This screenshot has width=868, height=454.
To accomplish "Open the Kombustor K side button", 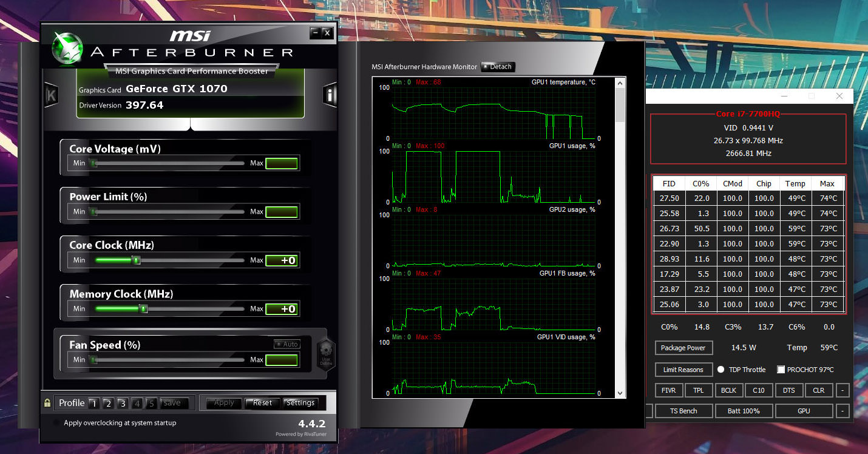I will point(51,95).
